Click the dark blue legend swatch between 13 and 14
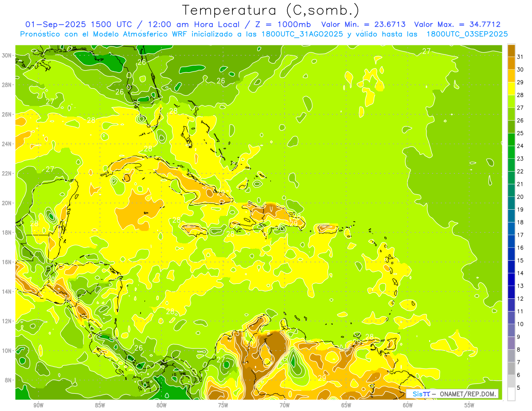 click(511, 279)
